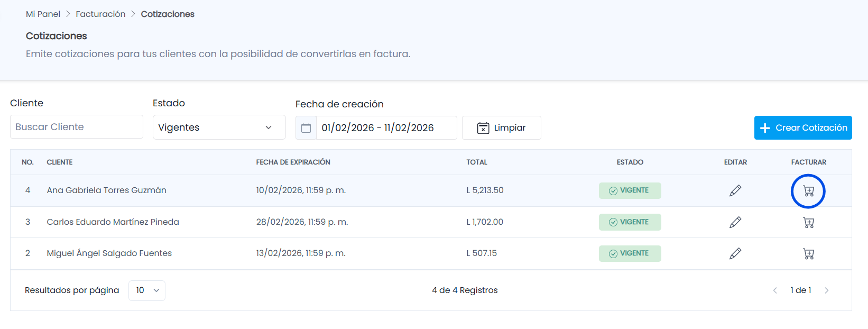Click the creation date range field
The height and width of the screenshot is (329, 868).
386,128
